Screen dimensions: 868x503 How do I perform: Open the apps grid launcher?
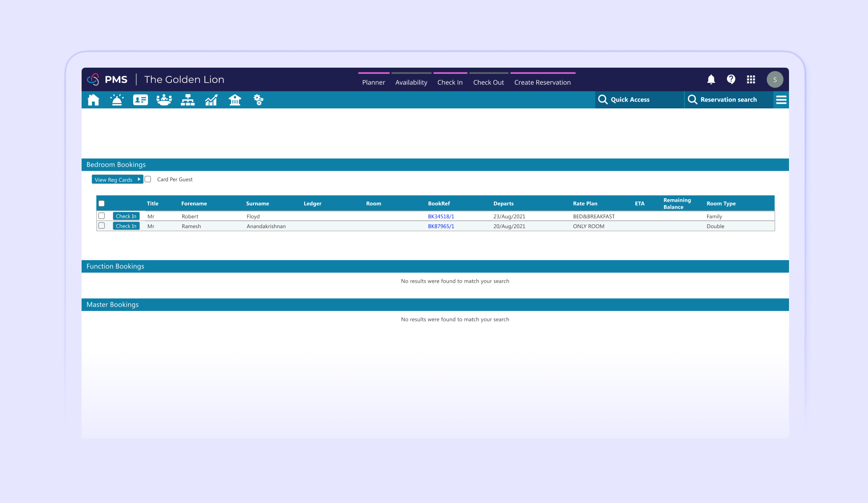[x=751, y=79]
